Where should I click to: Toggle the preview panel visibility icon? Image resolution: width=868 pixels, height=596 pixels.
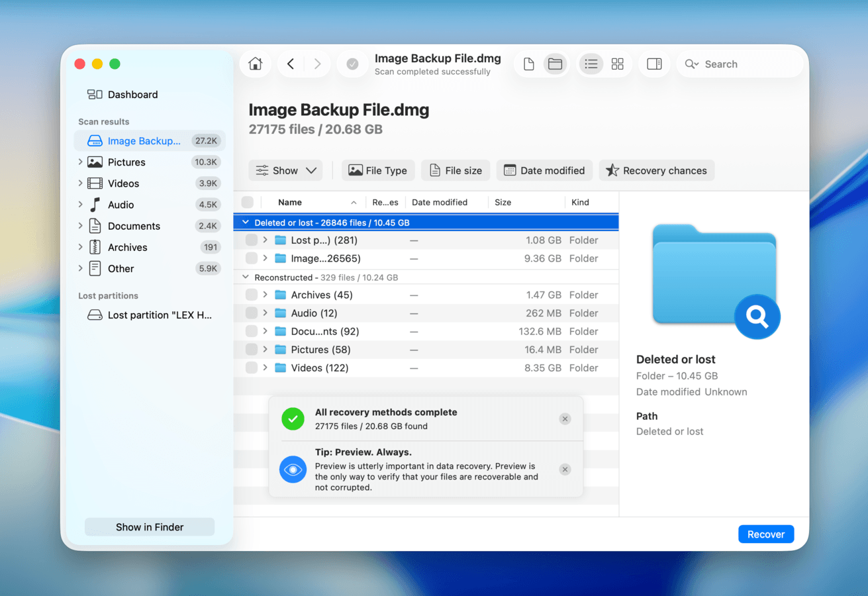click(x=654, y=64)
